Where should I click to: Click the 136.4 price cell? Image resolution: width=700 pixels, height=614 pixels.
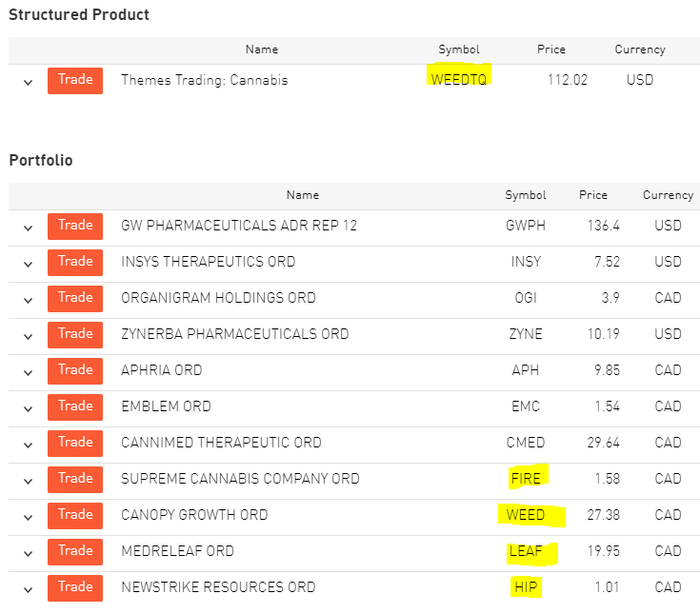coord(603,226)
